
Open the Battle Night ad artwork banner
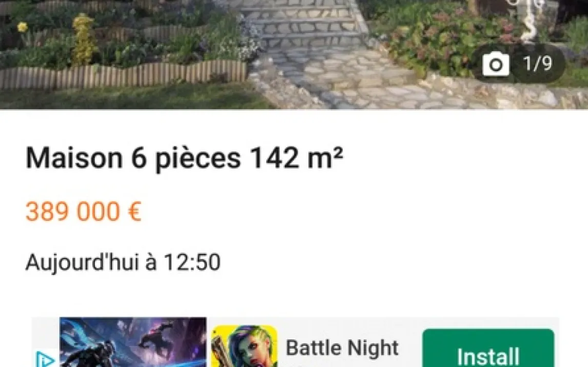pos(133,342)
